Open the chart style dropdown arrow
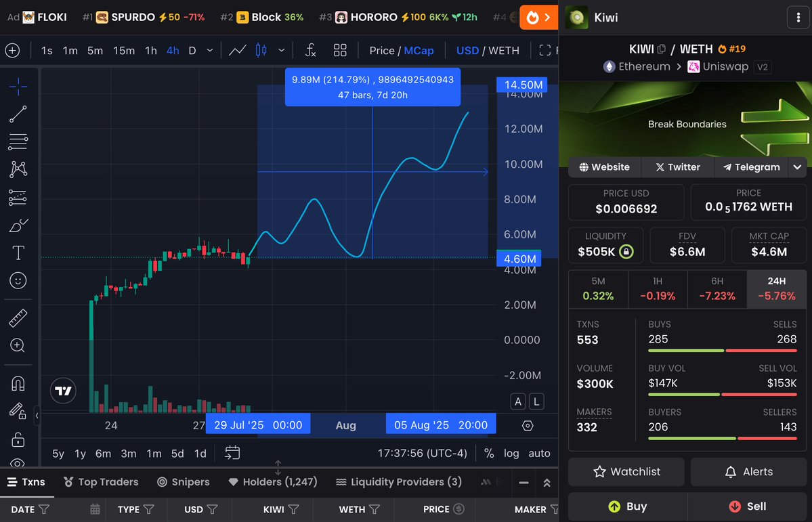The image size is (812, 522). click(282, 51)
